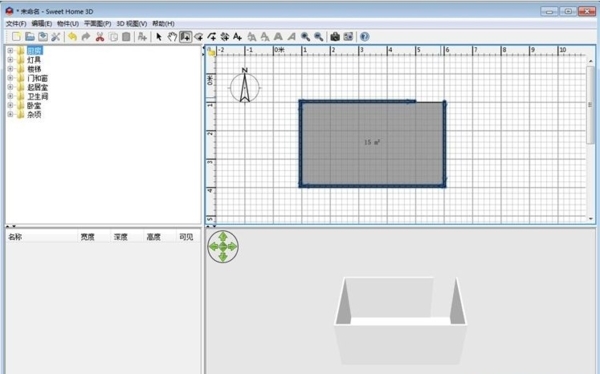Copy the selected items
Image resolution: width=600 pixels, height=374 pixels.
113,37
